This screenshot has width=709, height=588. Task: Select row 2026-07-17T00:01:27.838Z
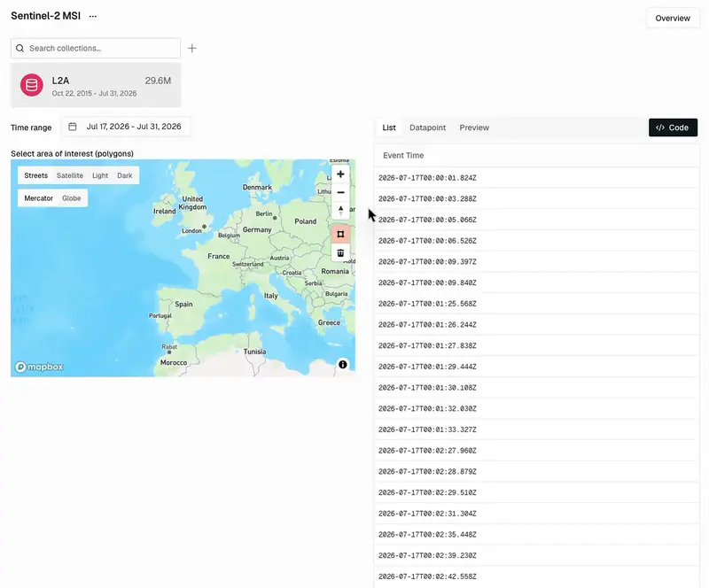[536, 345]
